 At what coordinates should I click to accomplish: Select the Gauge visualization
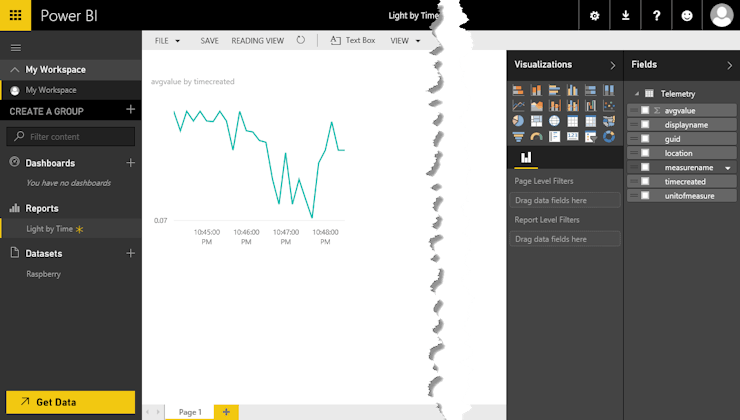[536, 136]
